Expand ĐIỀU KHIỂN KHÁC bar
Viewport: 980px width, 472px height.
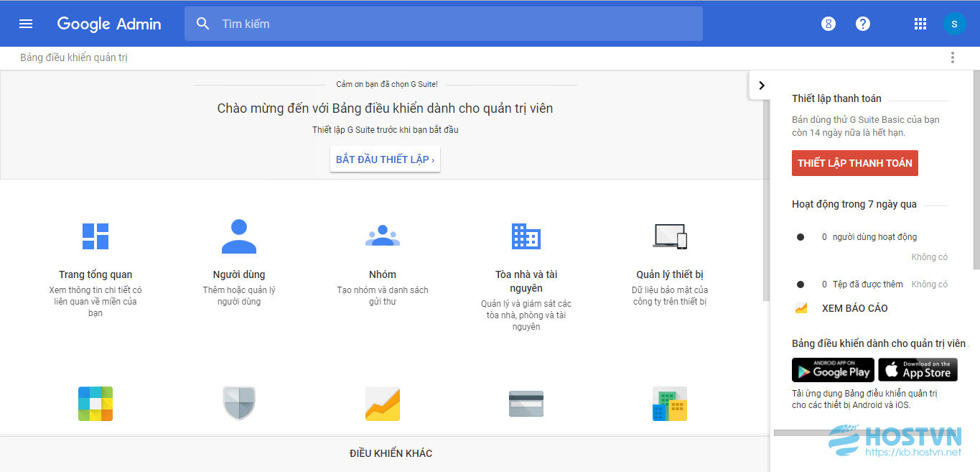tap(385, 453)
